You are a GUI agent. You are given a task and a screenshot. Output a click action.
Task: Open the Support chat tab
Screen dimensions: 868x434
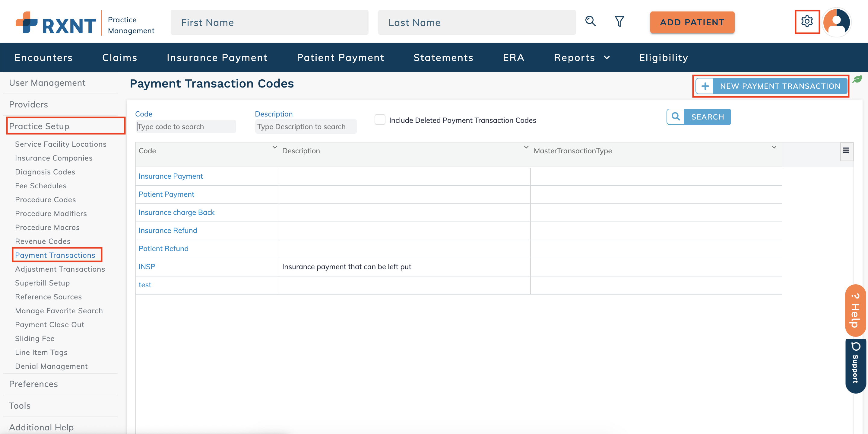pos(855,366)
